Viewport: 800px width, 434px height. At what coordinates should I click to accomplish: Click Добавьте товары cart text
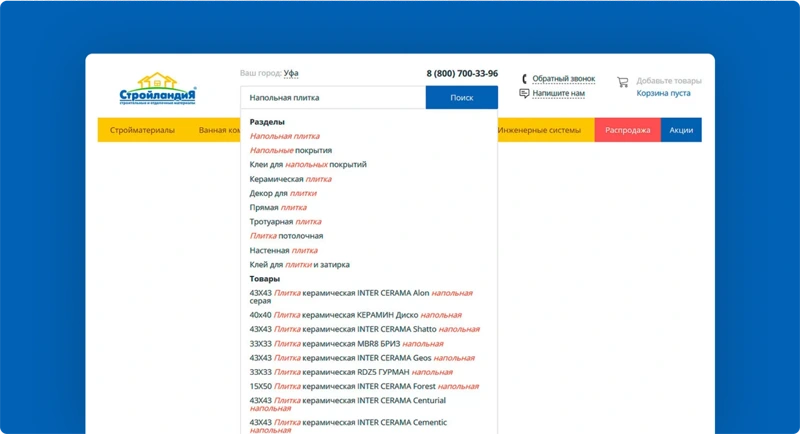tap(669, 81)
